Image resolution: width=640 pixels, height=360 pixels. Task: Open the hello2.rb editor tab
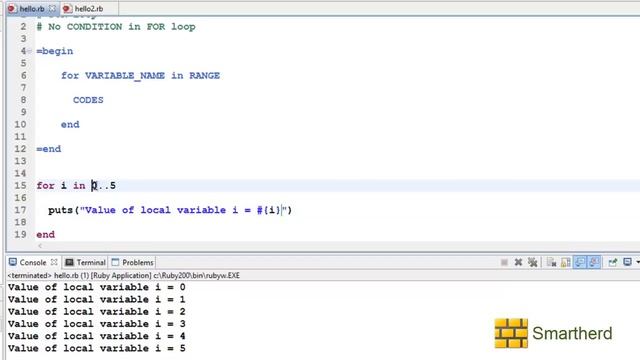89,9
